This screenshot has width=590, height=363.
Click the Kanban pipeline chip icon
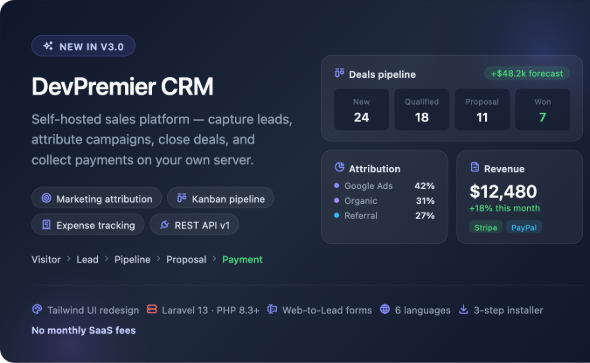[x=182, y=197]
